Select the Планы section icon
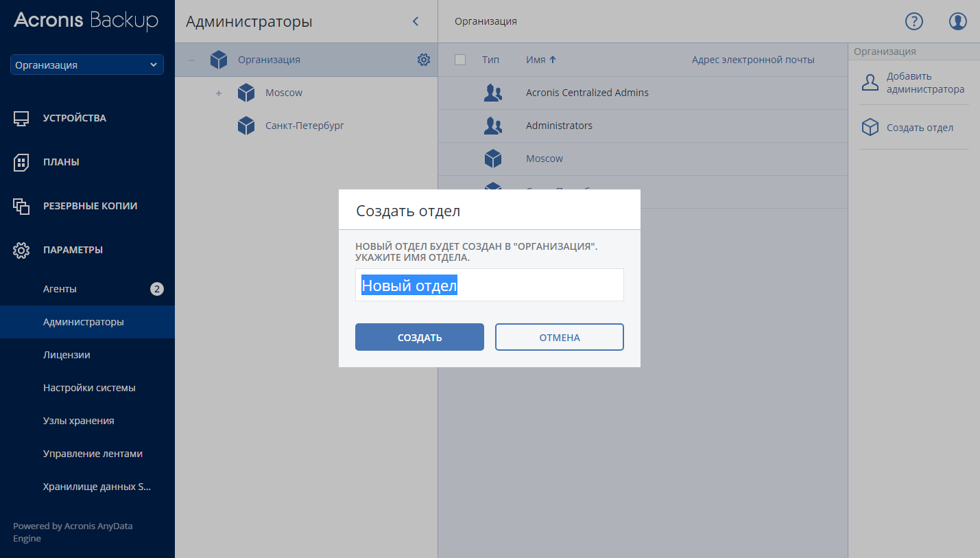The image size is (980, 558). tap(21, 162)
